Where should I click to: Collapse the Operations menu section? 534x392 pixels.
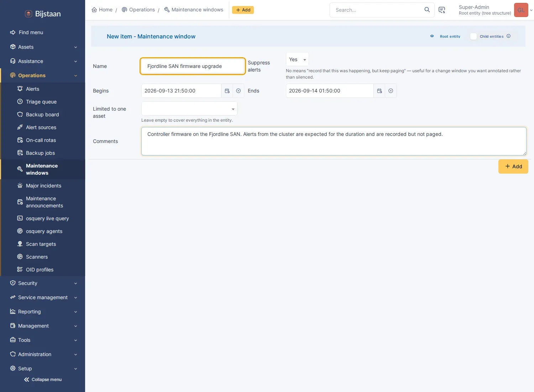click(x=43, y=75)
